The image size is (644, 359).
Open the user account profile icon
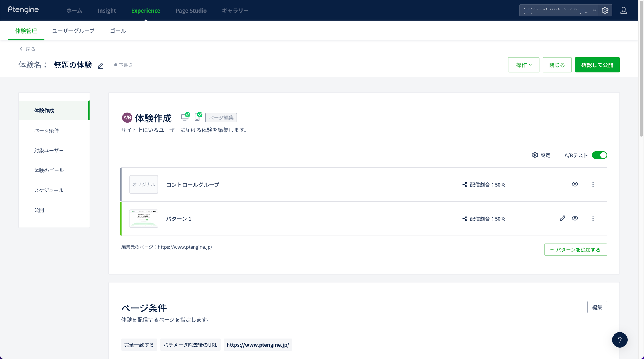click(x=624, y=10)
